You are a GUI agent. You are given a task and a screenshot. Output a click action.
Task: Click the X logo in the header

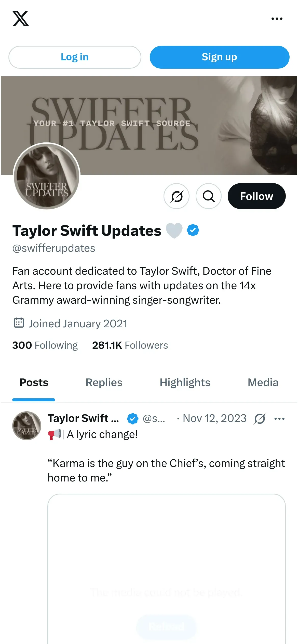[21, 19]
